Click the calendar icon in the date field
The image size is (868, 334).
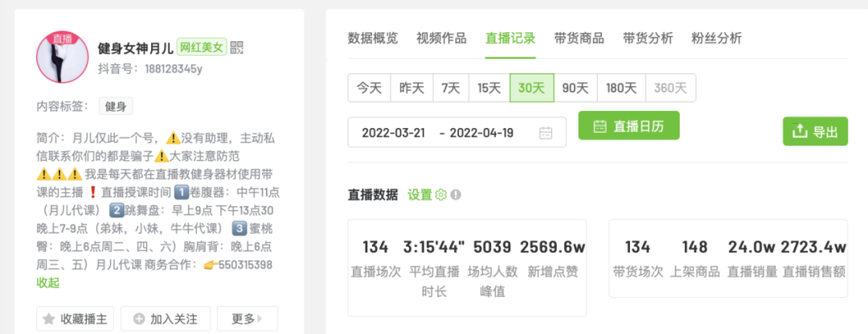546,133
